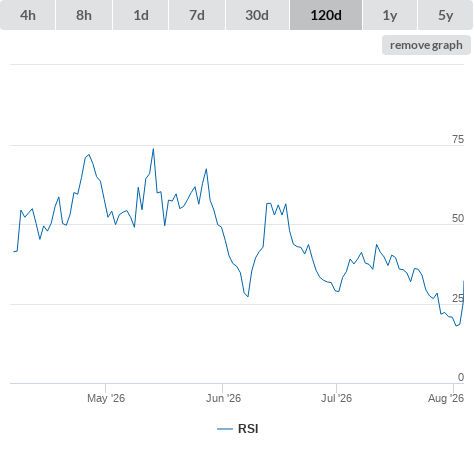Choose the 1d range tab
The height and width of the screenshot is (455, 474).
point(141,15)
